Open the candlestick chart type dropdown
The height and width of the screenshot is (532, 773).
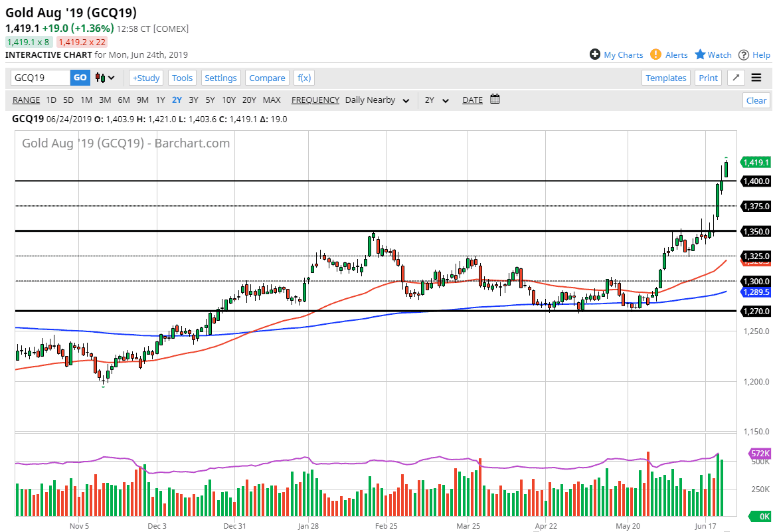point(105,78)
